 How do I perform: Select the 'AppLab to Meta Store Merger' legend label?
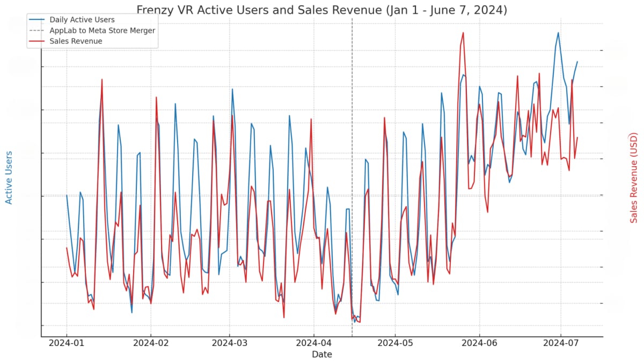102,31
